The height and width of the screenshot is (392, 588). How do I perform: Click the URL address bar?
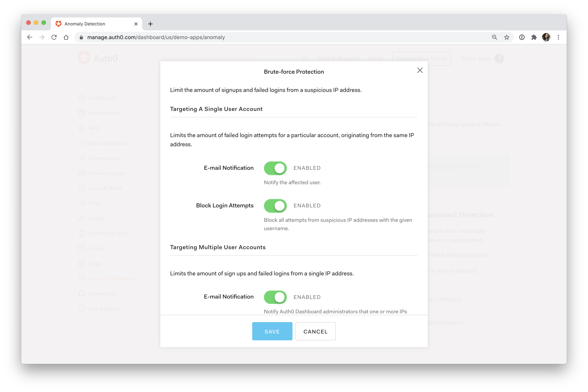point(275,37)
